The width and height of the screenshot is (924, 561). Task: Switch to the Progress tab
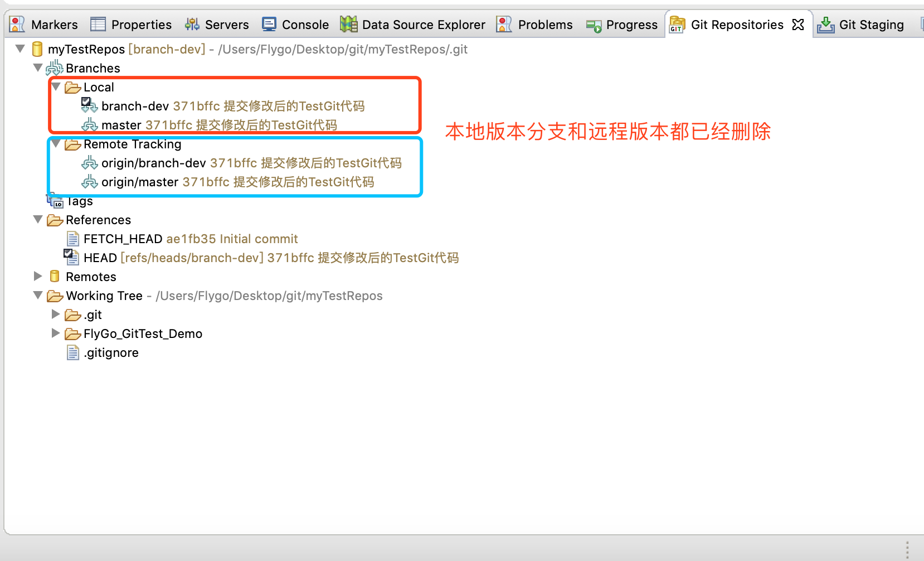click(631, 25)
